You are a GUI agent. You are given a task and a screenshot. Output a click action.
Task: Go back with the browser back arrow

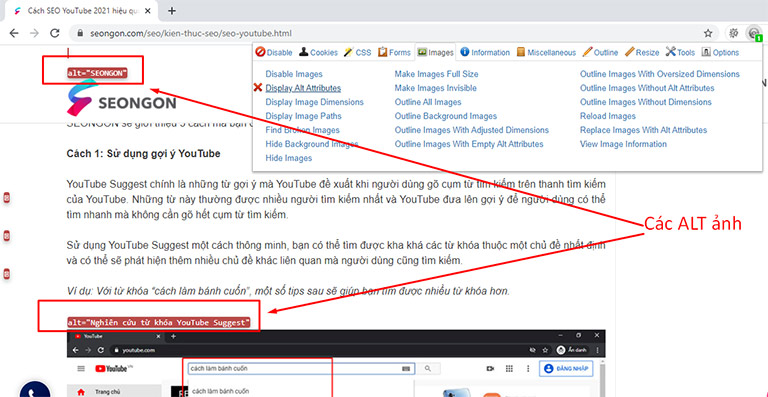(14, 33)
